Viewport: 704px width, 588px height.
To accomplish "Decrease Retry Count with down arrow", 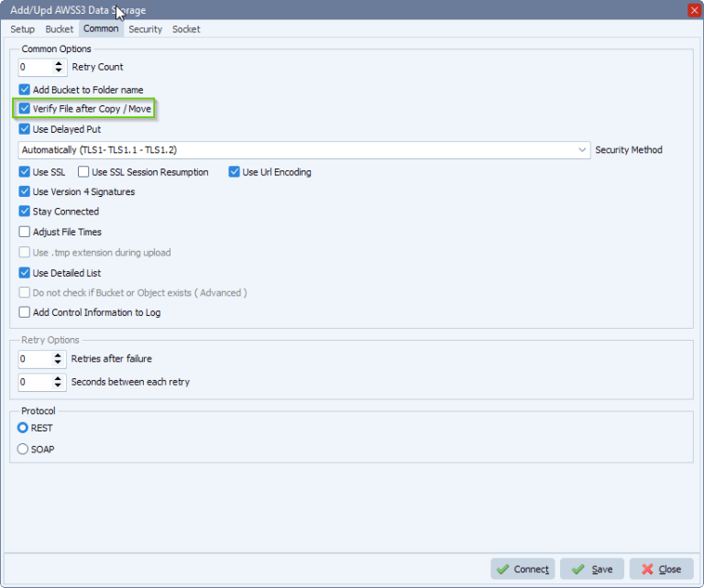I will [59, 71].
